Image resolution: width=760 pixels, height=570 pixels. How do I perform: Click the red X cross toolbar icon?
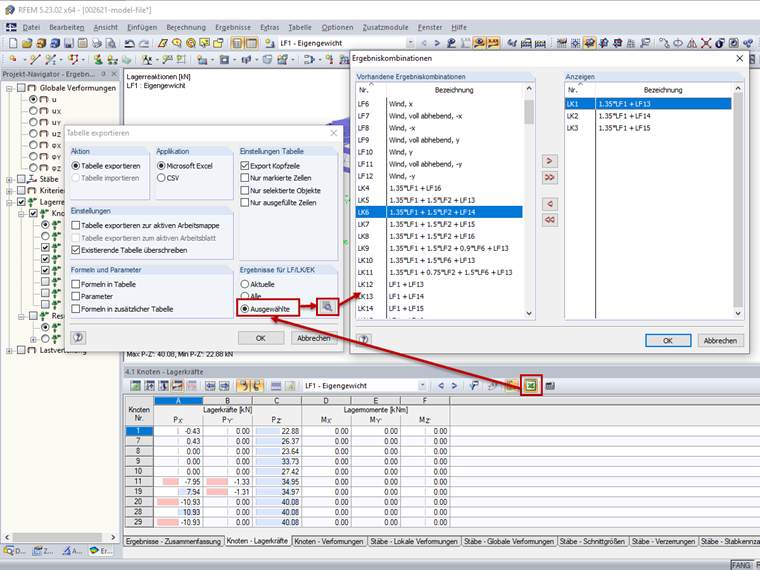coord(706,43)
